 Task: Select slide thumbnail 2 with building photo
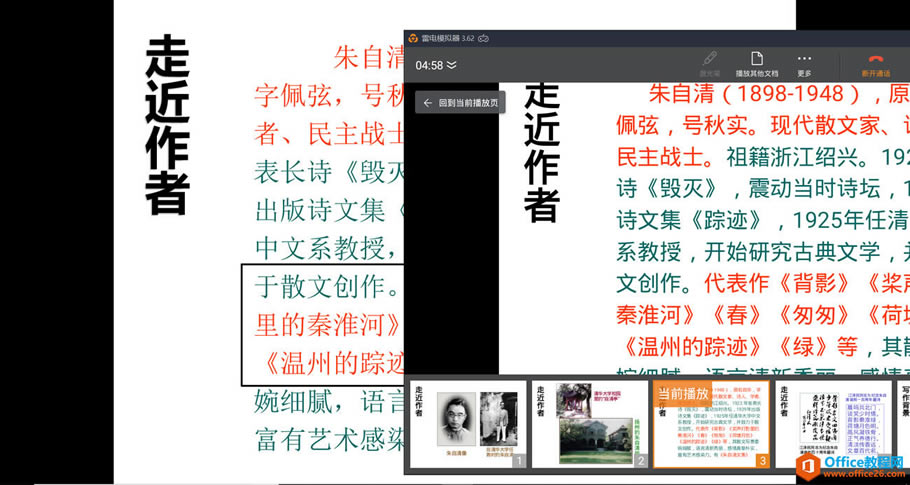coord(590,424)
